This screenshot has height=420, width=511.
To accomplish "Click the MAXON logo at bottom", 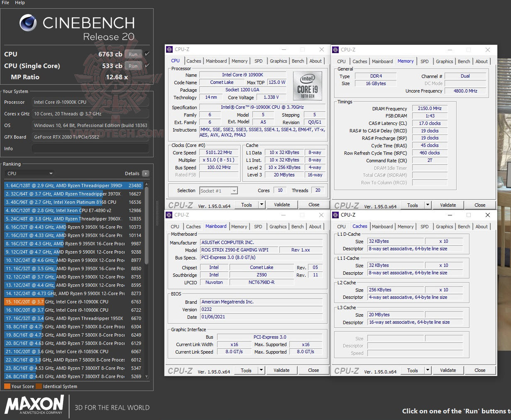I will (34, 405).
